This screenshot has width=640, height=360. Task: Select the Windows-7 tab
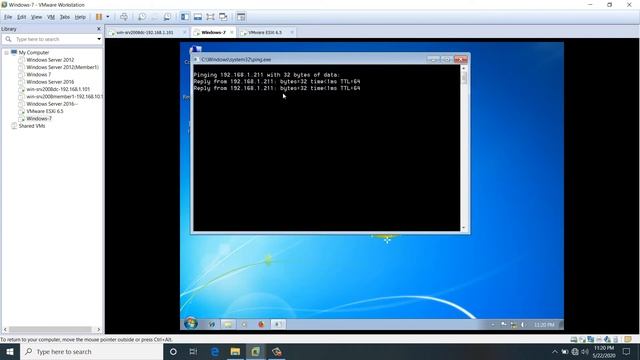(213, 32)
